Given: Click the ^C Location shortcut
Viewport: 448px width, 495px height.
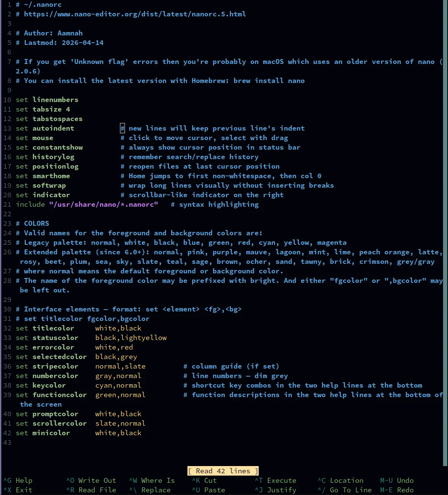Looking at the screenshot, I should (341, 481).
